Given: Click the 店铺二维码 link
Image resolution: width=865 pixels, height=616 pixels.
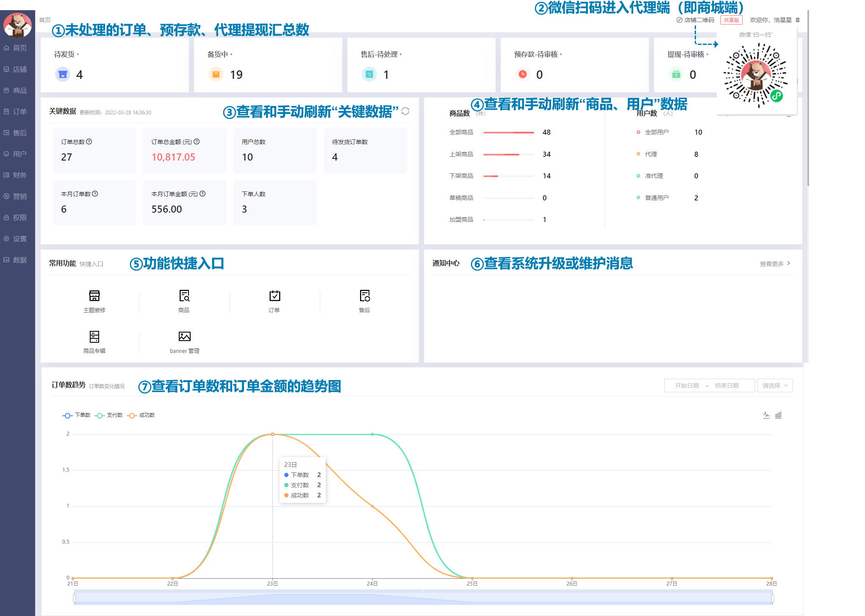Looking at the screenshot, I should point(699,20).
